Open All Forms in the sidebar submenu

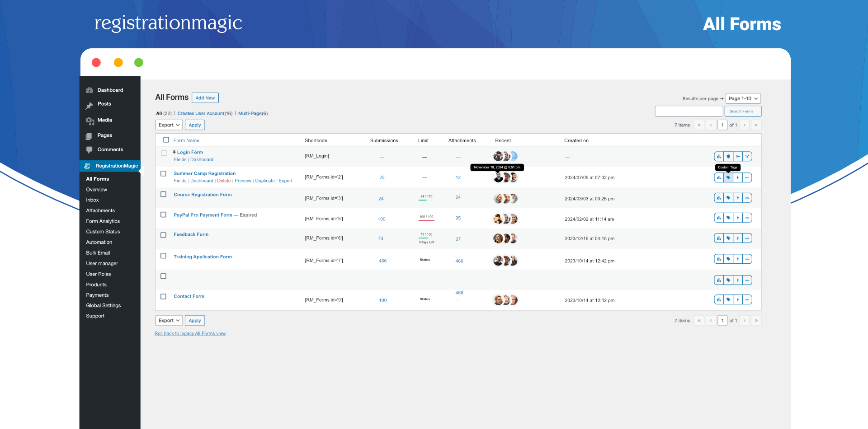(x=98, y=179)
